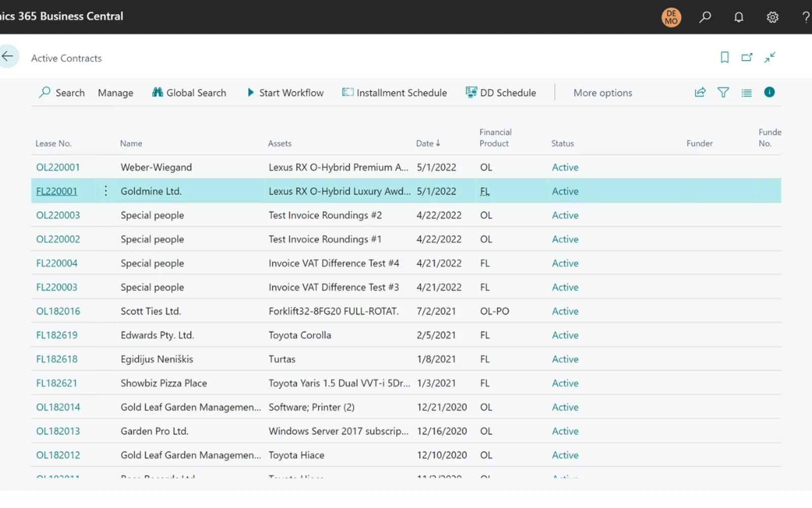Screen dimensions: 812x508
Task: Open DD Schedule
Action: click(501, 92)
